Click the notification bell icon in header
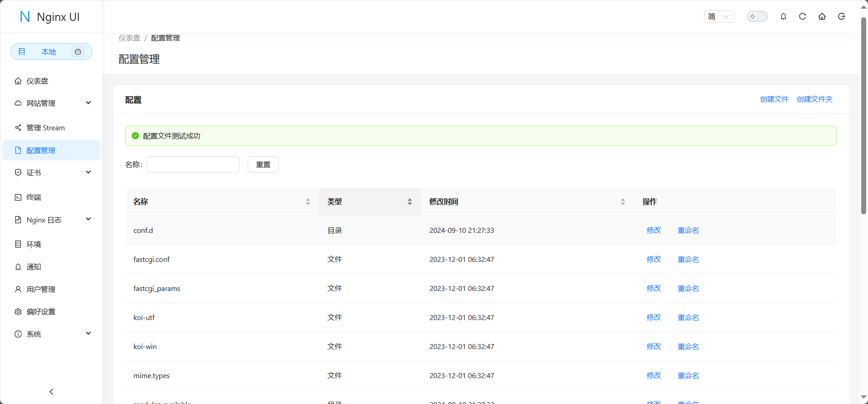Screen dimensions: 868x404 point(783,17)
